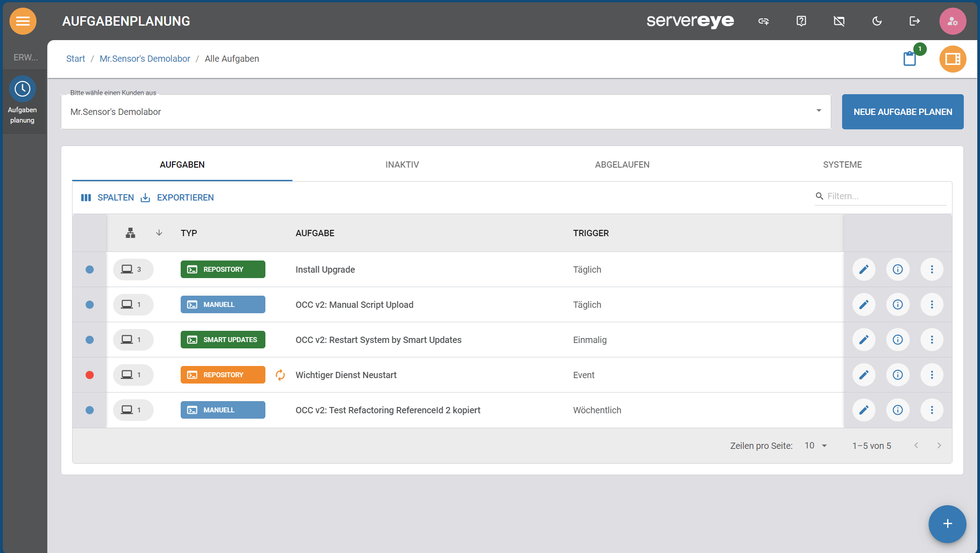Click the blue plus floating button
Viewport: 980px width, 553px height.
947,524
